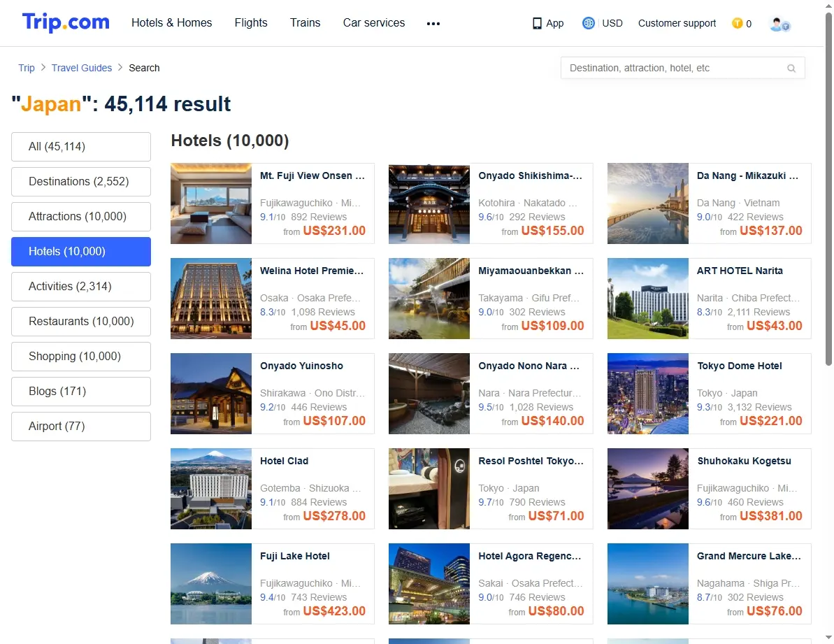Open the more options ellipsis menu
This screenshot has width=834, height=644.
tap(433, 23)
